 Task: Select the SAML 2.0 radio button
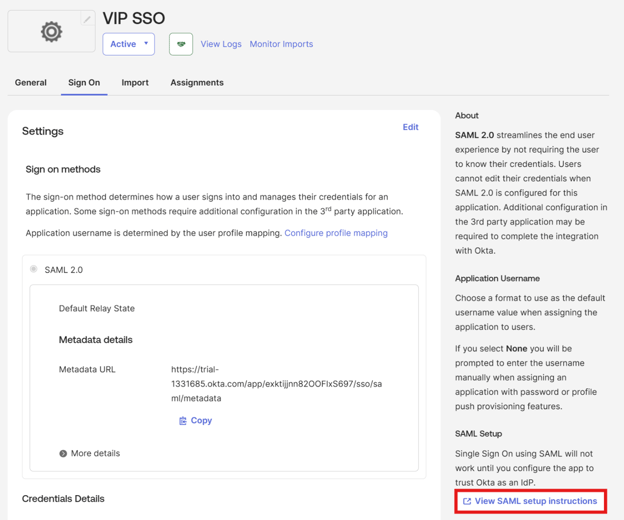pyautogui.click(x=34, y=269)
